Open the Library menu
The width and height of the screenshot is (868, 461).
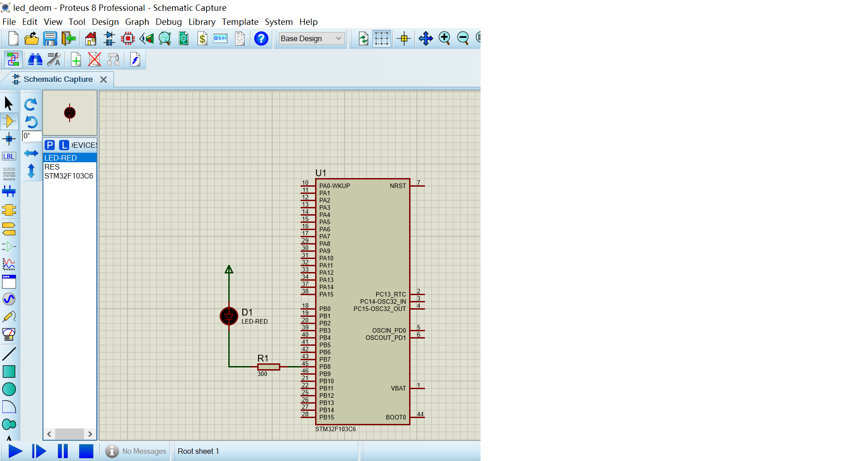(202, 22)
